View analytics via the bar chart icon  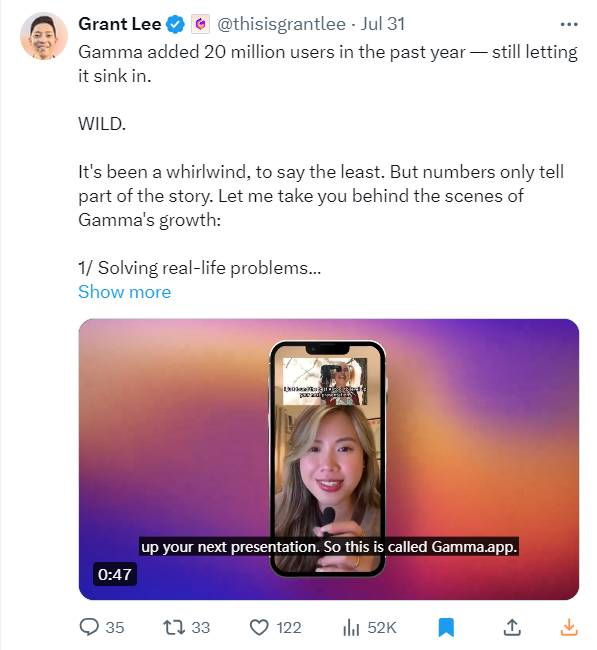(351, 627)
